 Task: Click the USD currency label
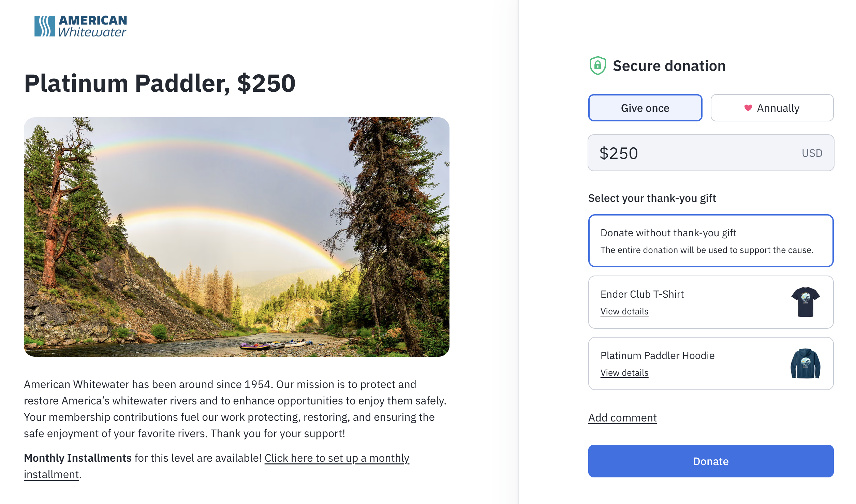click(x=812, y=153)
